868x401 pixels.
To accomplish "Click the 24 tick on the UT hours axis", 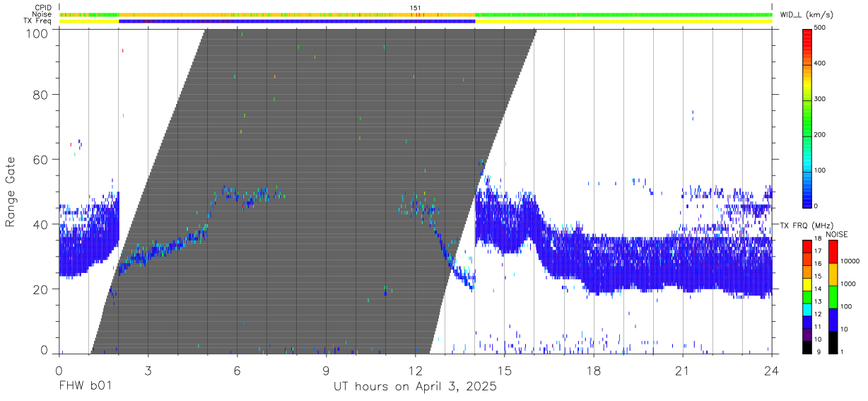I will (772, 370).
